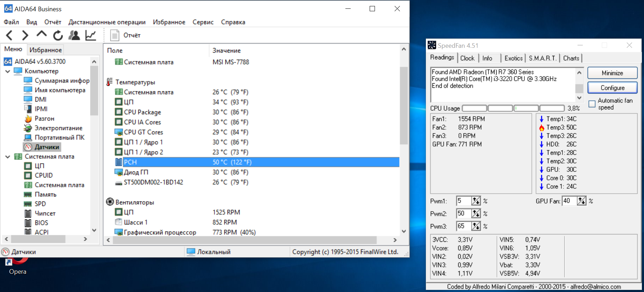
Task: Select the BIOS tree item
Action: (36, 223)
